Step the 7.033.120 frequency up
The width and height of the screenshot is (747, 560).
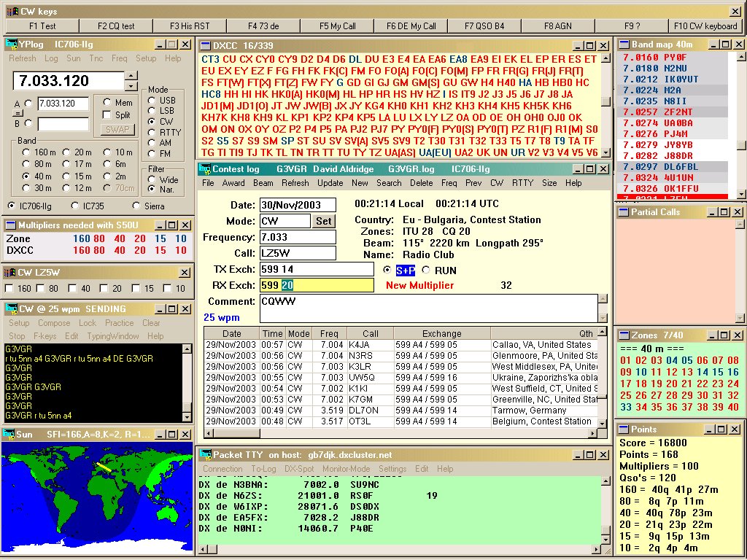pos(131,75)
